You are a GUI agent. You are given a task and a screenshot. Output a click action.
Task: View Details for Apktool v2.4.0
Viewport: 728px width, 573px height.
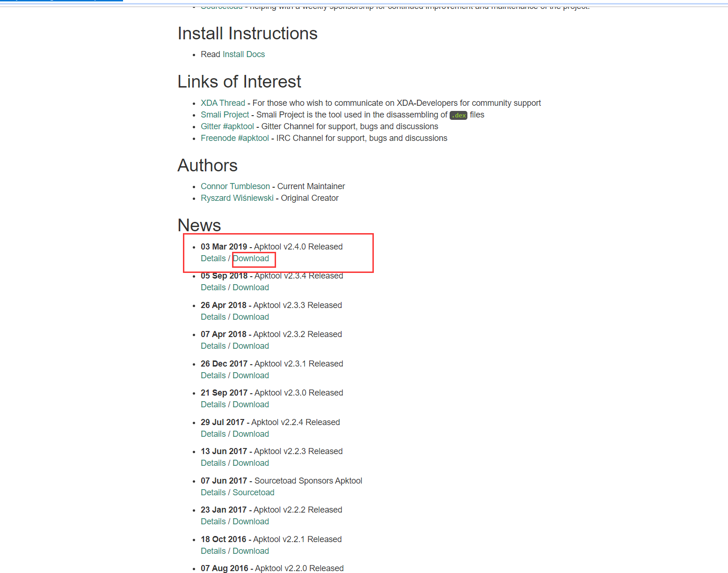pos(213,258)
